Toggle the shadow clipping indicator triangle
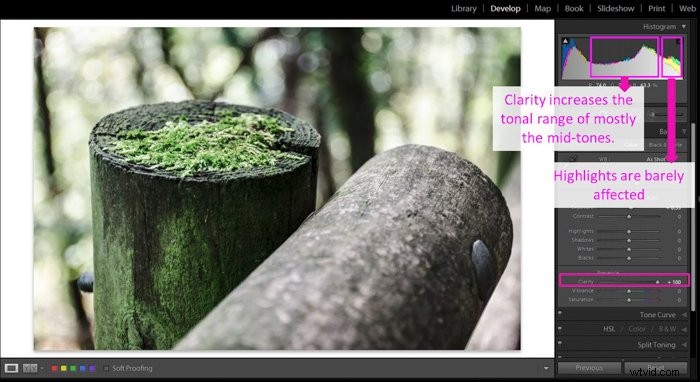700x382 pixels. point(566,41)
